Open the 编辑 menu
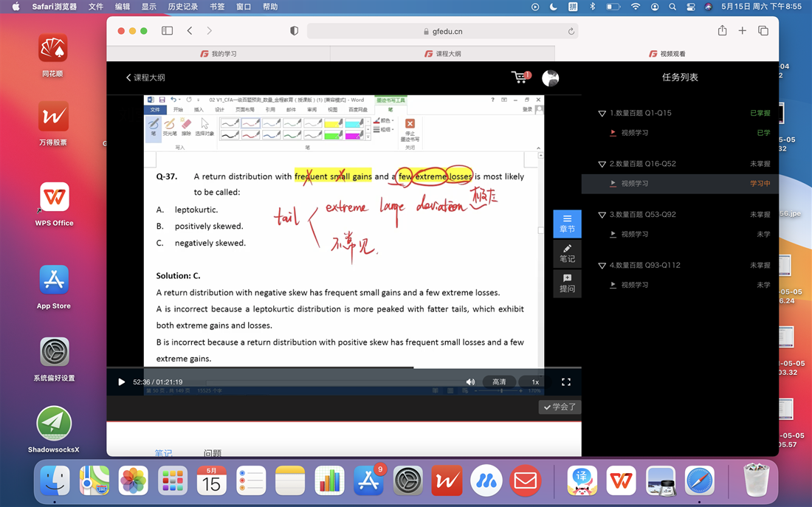This screenshot has width=812, height=507. [x=123, y=7]
